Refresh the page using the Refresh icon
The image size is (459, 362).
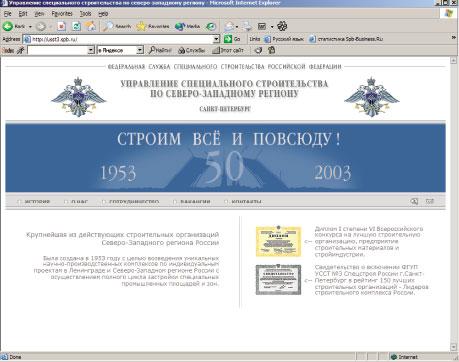(x=76, y=26)
